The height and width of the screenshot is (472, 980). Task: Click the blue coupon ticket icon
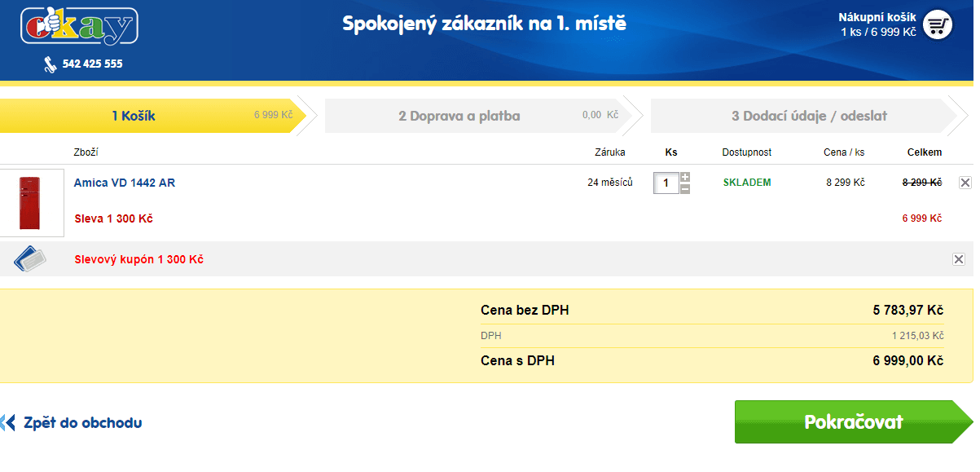(x=29, y=259)
